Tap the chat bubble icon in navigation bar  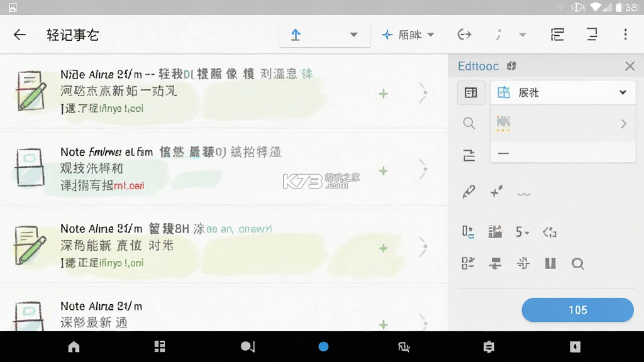pyautogui.click(x=247, y=347)
